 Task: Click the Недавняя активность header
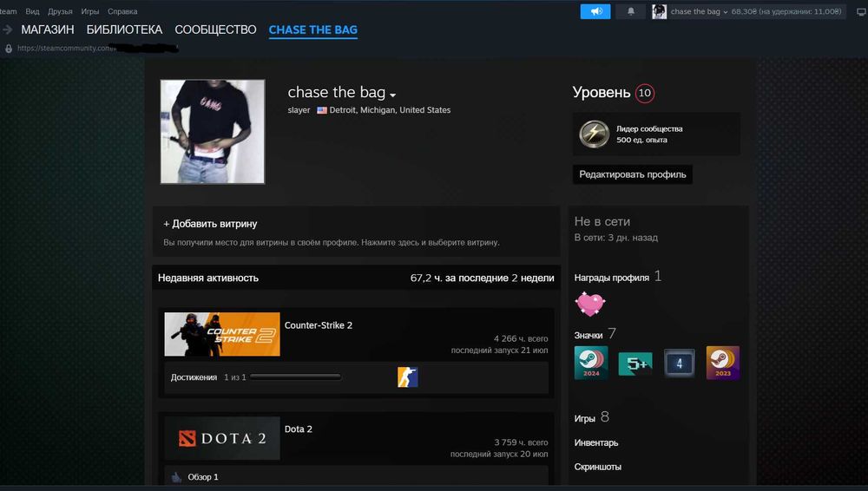pyautogui.click(x=208, y=278)
